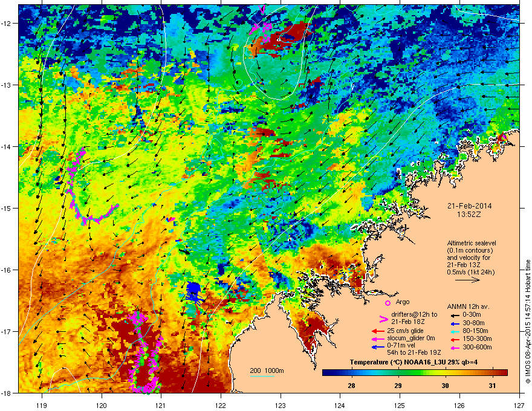
Task: Click latitude axis label -15
Action: (x=6, y=208)
